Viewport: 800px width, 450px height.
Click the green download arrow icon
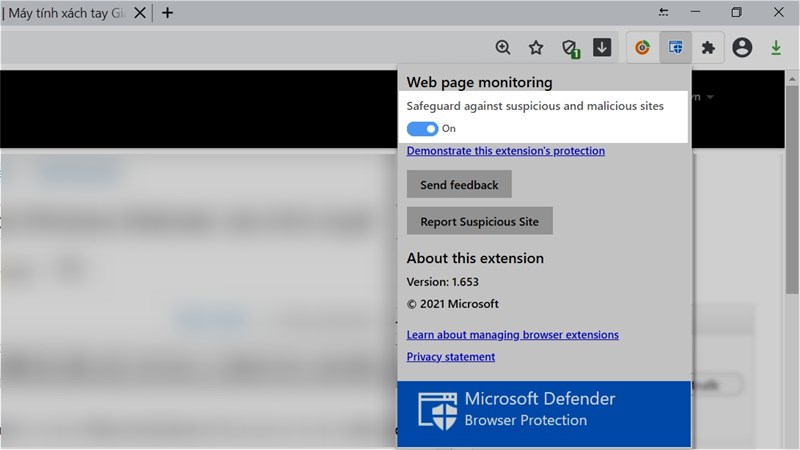click(776, 48)
